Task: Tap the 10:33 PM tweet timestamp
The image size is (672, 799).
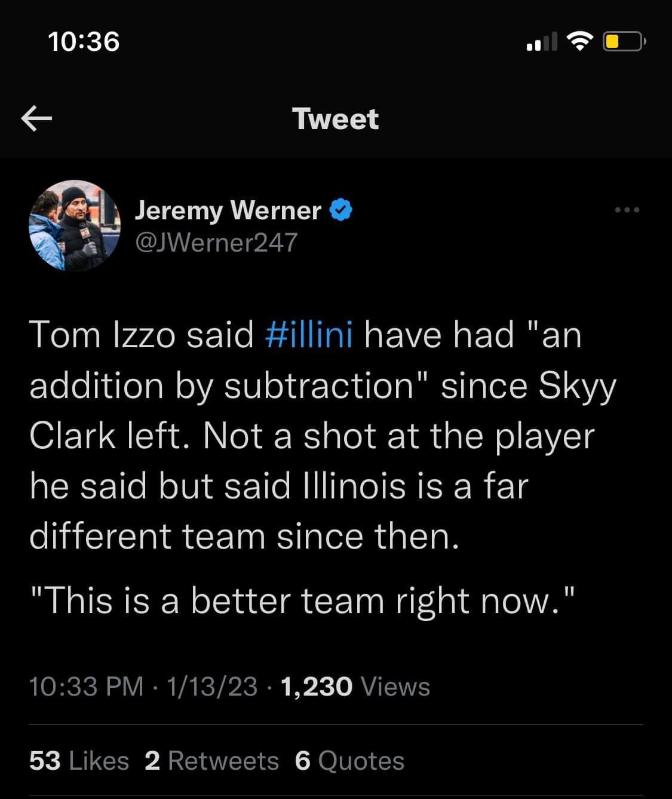Action: pyautogui.click(x=86, y=687)
